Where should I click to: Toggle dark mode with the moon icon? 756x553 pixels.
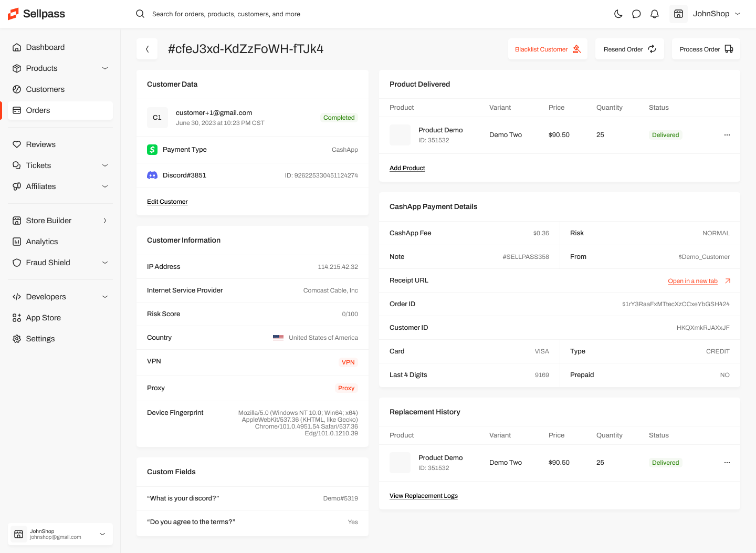pyautogui.click(x=618, y=14)
